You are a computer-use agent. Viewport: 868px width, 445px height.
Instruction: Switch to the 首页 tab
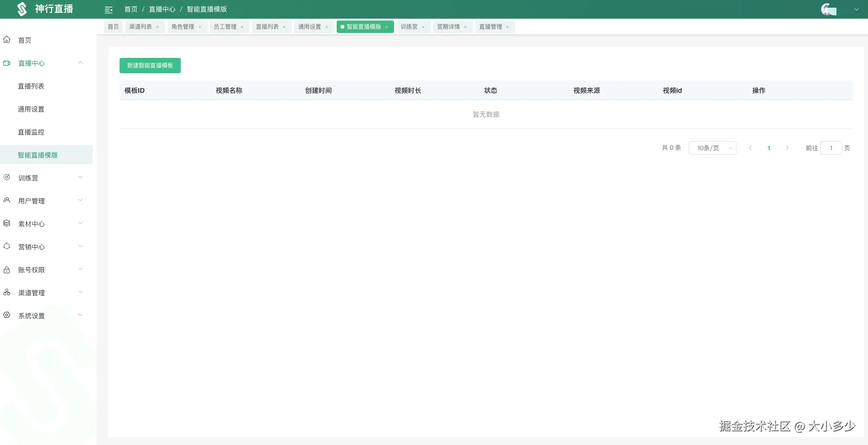(x=113, y=27)
